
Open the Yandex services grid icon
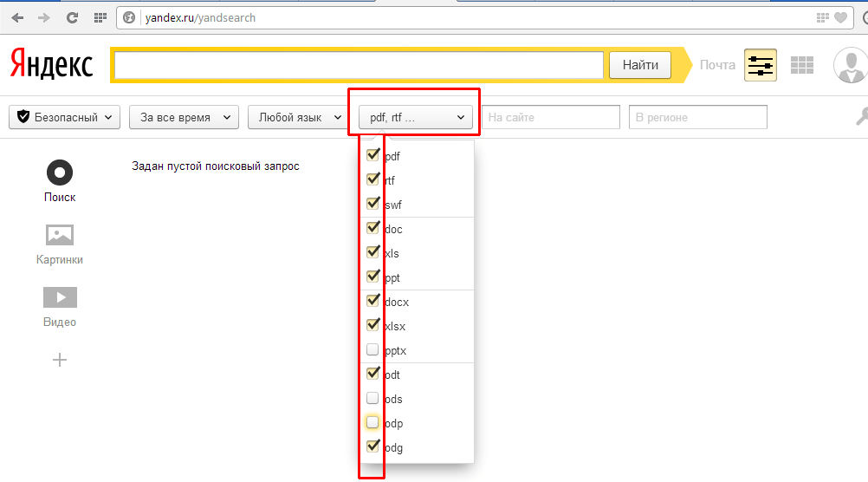[x=801, y=65]
